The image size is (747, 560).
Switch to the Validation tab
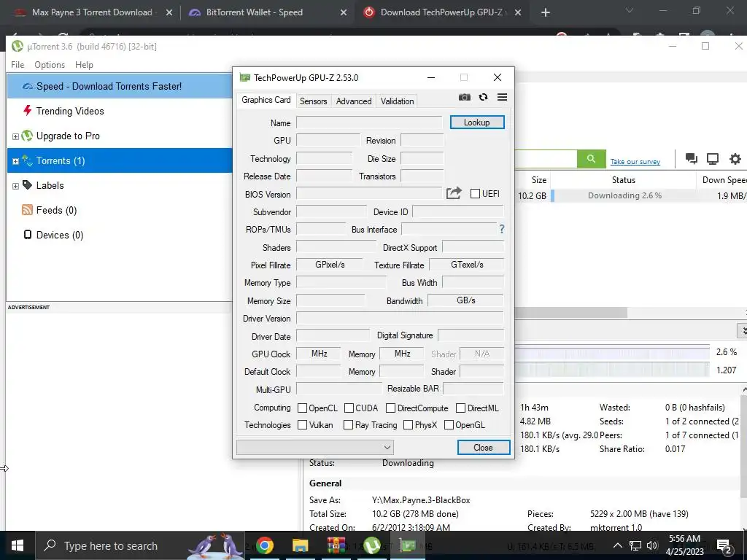point(397,101)
